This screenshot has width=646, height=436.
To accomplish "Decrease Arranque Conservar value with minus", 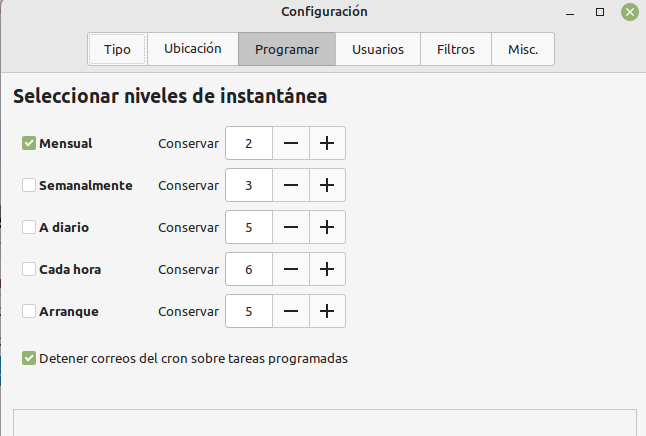I will (291, 312).
